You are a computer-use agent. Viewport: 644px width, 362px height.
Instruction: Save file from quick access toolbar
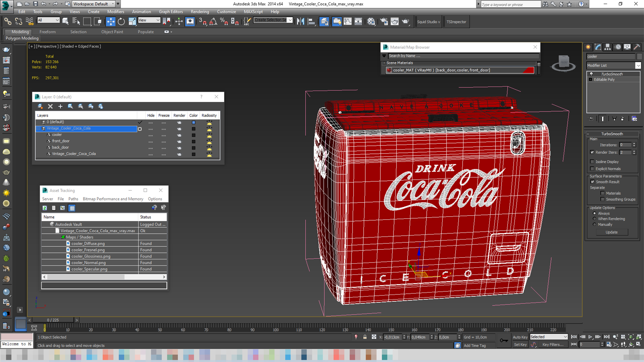36,4
